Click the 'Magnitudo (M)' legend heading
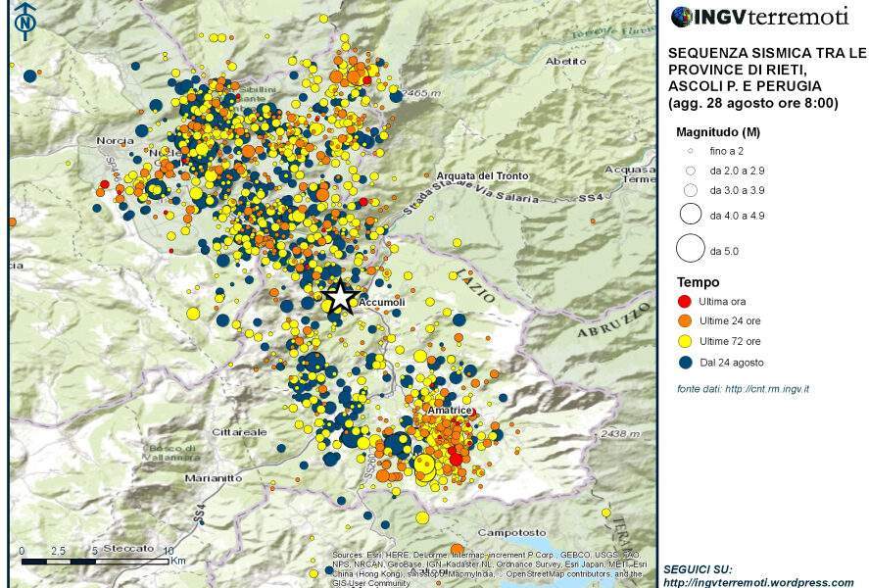The image size is (869, 588). [x=718, y=132]
